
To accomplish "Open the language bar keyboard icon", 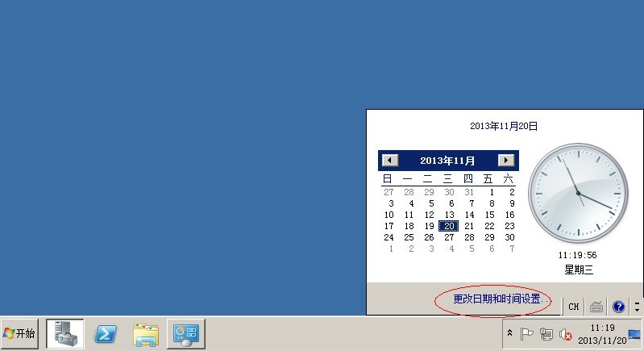I will [x=596, y=307].
